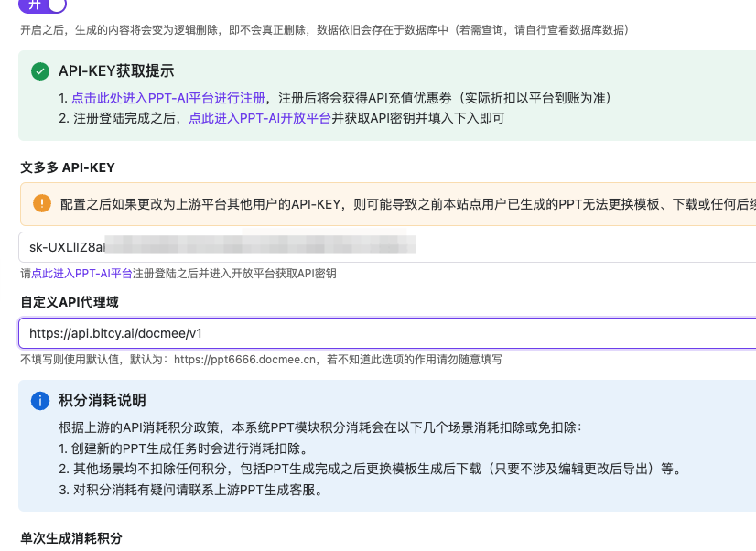Click the label "文多多 API-KEY"

[x=68, y=167]
